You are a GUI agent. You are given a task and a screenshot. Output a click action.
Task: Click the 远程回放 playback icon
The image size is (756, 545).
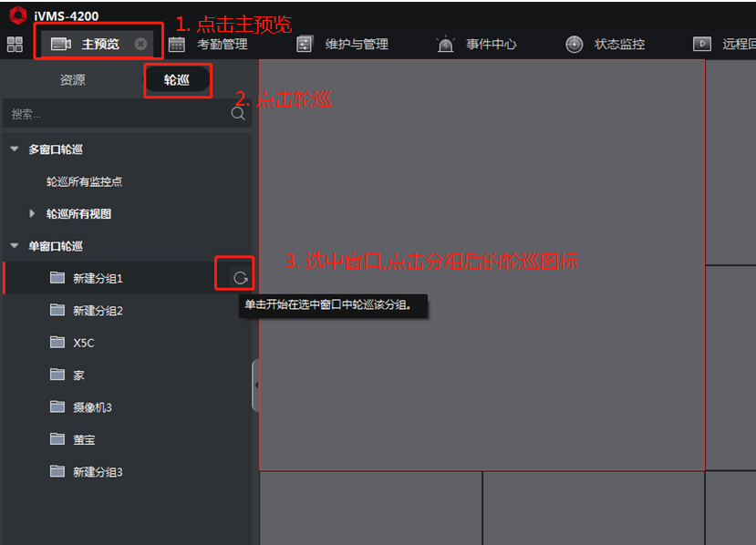pos(702,44)
